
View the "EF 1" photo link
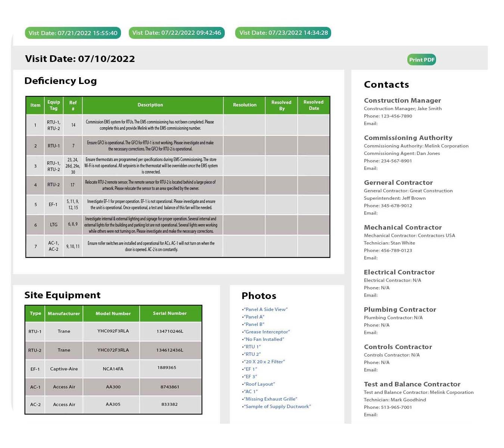click(x=251, y=369)
